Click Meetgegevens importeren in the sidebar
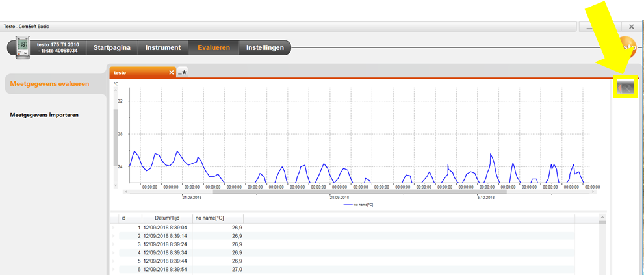Viewport: 644px width, 275px height. point(44,115)
